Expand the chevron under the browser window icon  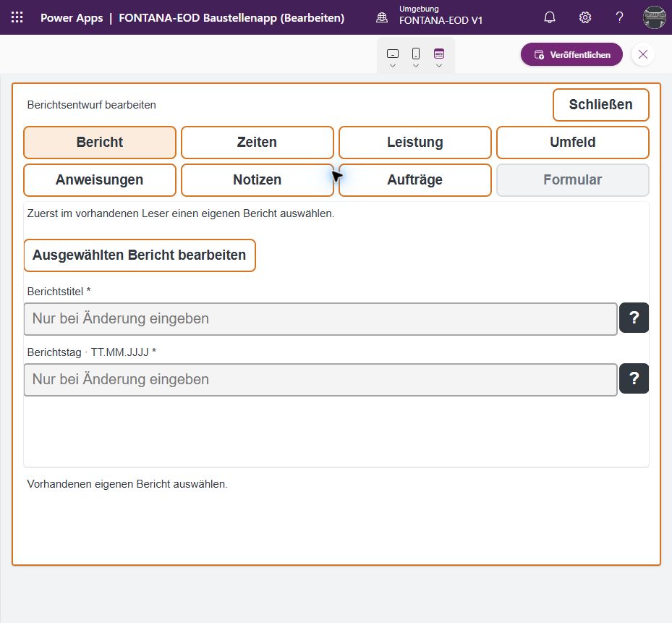(439, 66)
